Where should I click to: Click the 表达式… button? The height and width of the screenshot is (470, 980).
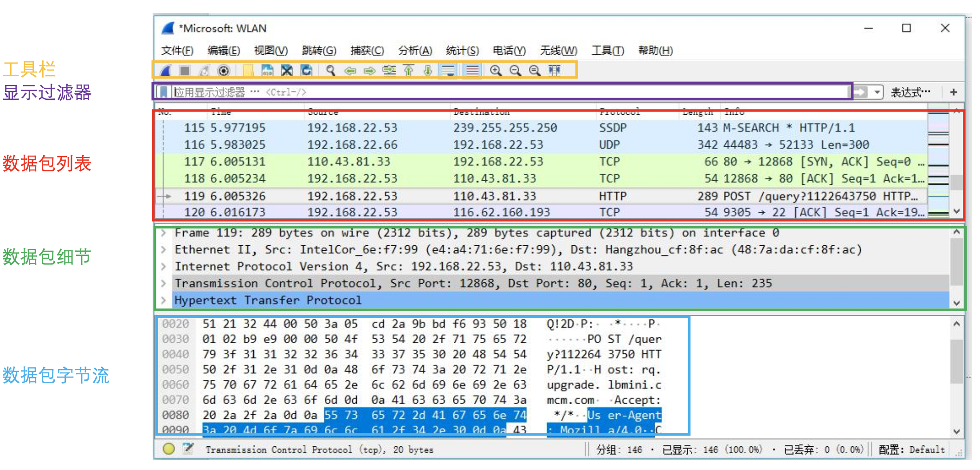coord(910,92)
